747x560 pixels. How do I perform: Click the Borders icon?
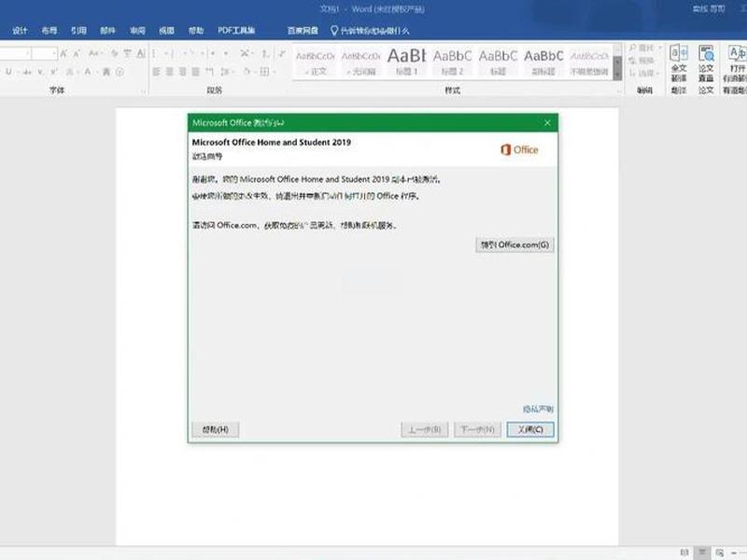pyautogui.click(x=264, y=72)
